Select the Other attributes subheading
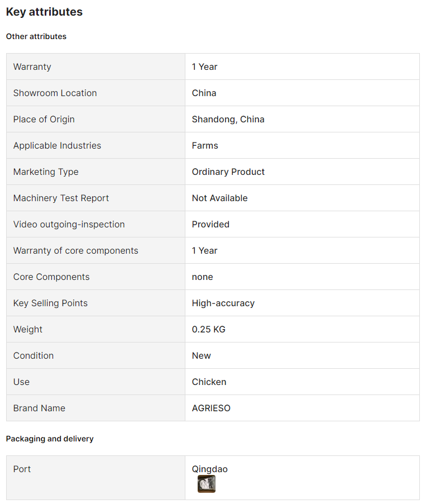 [x=36, y=36]
